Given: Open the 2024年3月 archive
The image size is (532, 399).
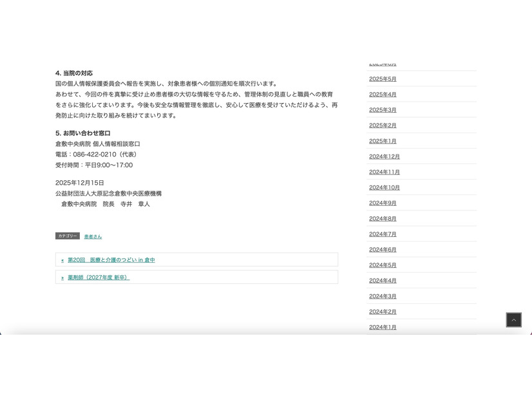Looking at the screenshot, I should pyautogui.click(x=383, y=296).
